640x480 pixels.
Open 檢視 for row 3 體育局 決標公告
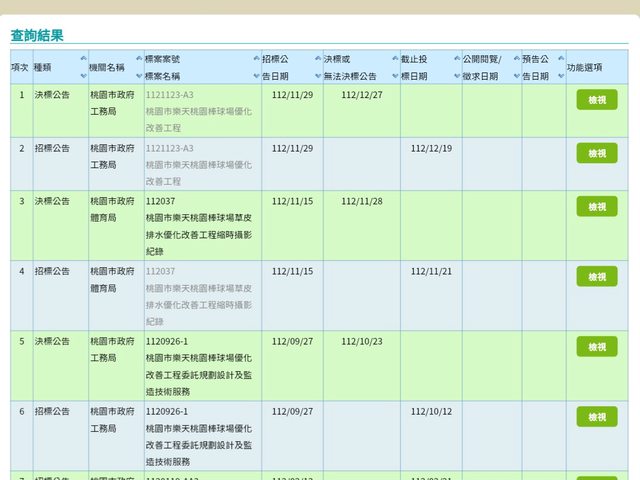coord(596,206)
